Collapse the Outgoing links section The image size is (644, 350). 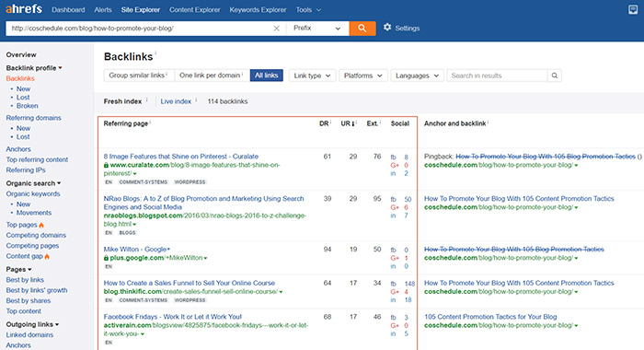[x=32, y=324]
